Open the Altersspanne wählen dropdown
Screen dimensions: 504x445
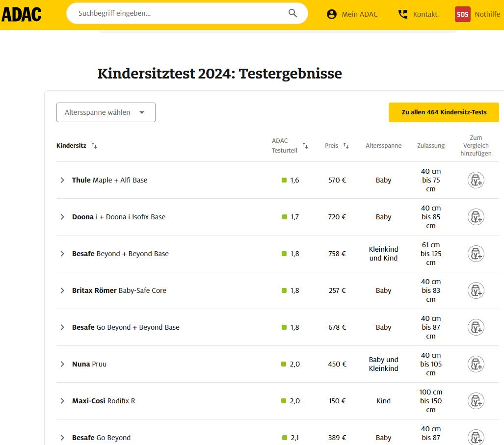pos(106,112)
